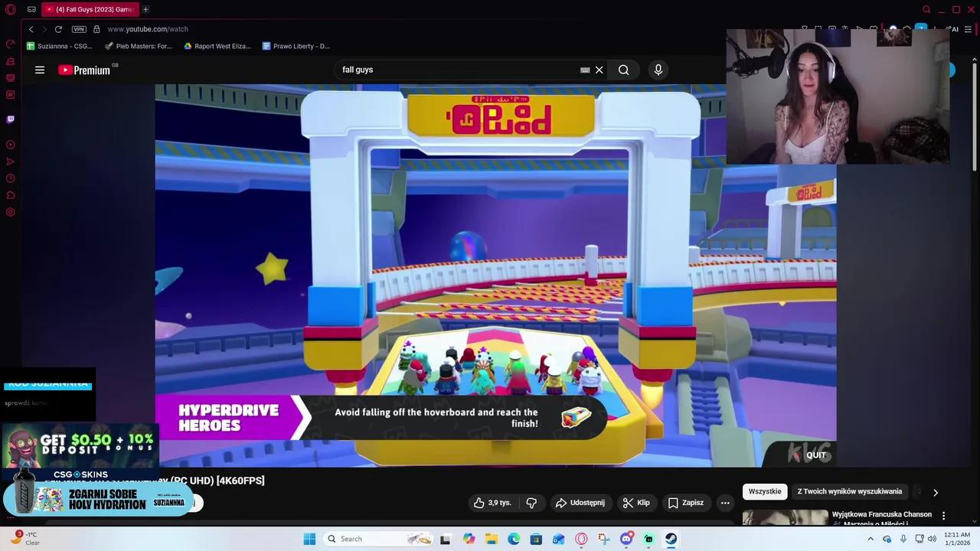Viewport: 980px width, 551px height.
Task: Open the M-labeled sidebar panel icon
Action: pos(11,95)
